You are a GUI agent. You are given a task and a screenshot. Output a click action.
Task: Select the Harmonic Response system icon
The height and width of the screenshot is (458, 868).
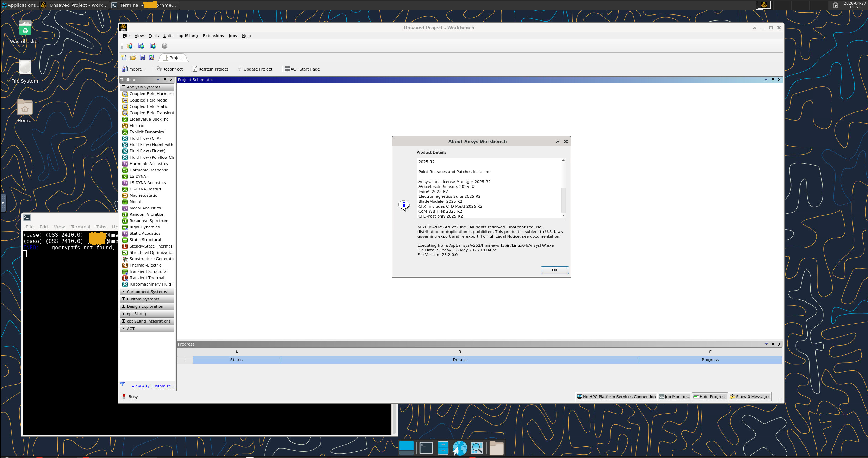point(125,170)
